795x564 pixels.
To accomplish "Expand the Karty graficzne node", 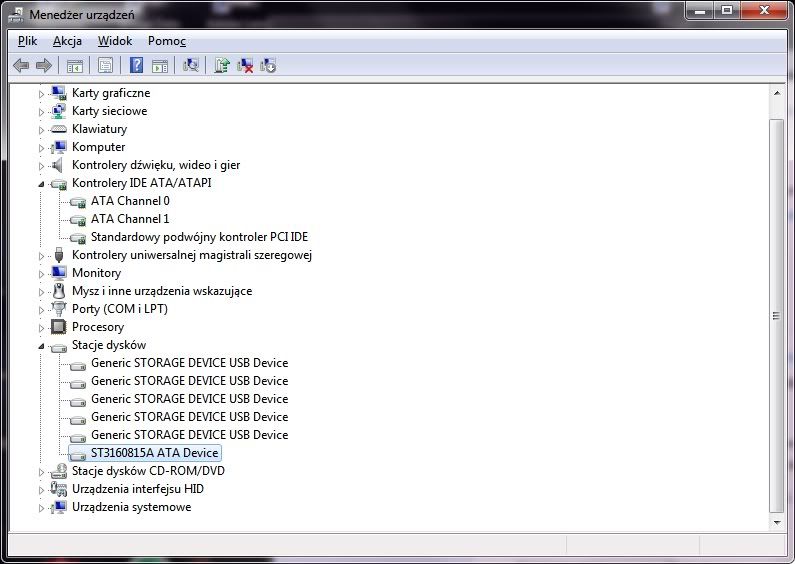I will [x=42, y=94].
